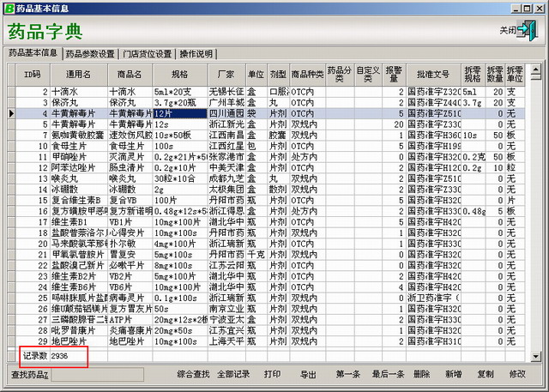Switch to 药品参数设置 tab

coord(90,54)
